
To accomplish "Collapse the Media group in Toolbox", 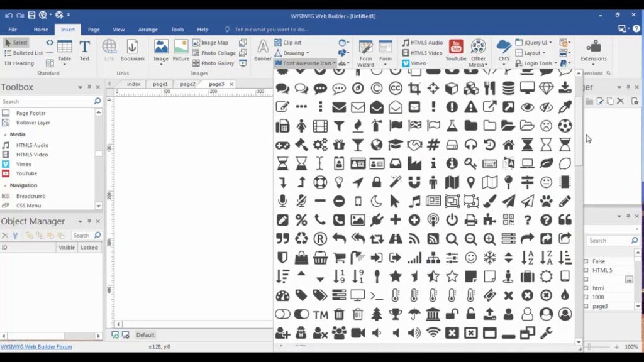I will coord(5,134).
